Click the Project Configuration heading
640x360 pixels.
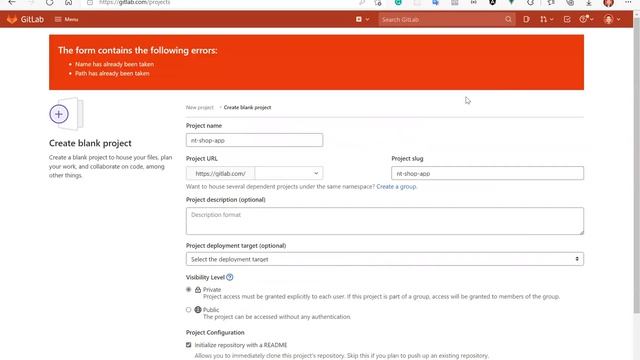(x=215, y=333)
